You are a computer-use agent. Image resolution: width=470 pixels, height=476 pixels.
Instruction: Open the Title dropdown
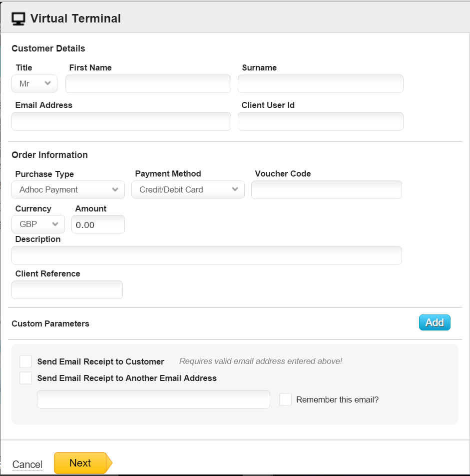coord(34,83)
